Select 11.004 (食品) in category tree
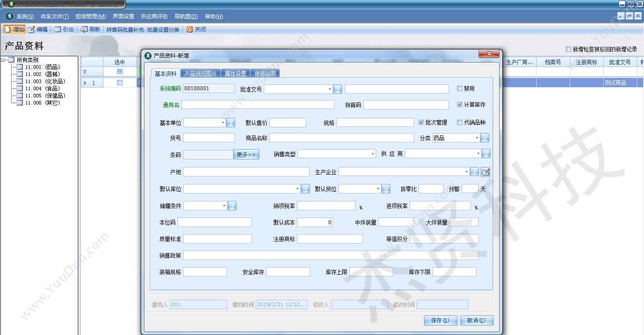 pos(42,88)
